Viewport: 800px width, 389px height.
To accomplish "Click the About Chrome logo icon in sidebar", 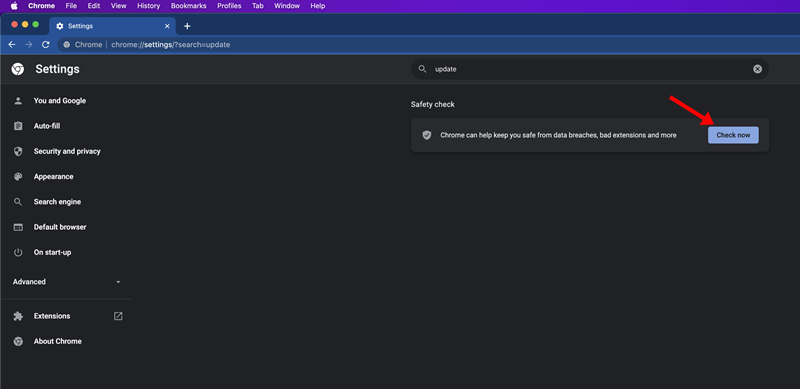I will coord(18,342).
